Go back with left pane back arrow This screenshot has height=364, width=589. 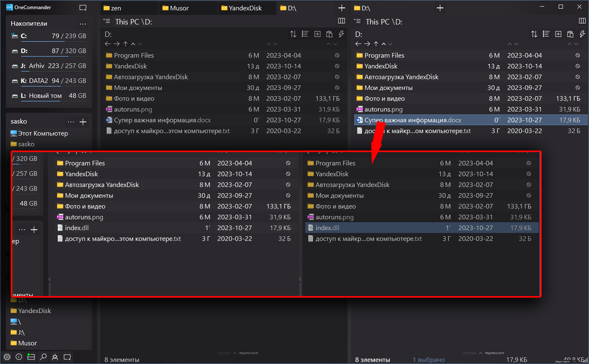108,44
